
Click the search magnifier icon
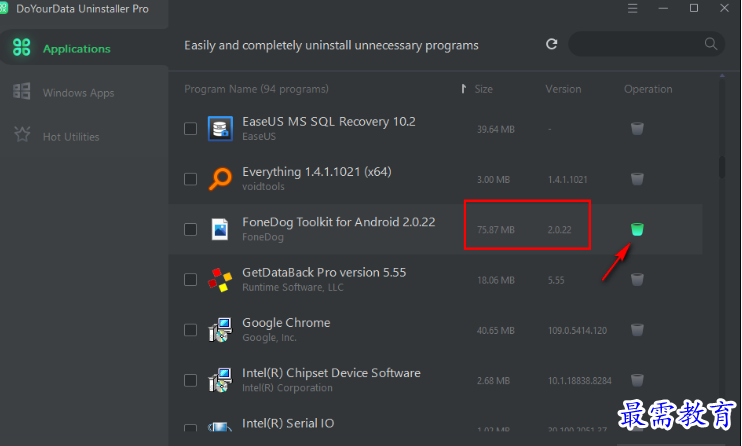pos(710,44)
